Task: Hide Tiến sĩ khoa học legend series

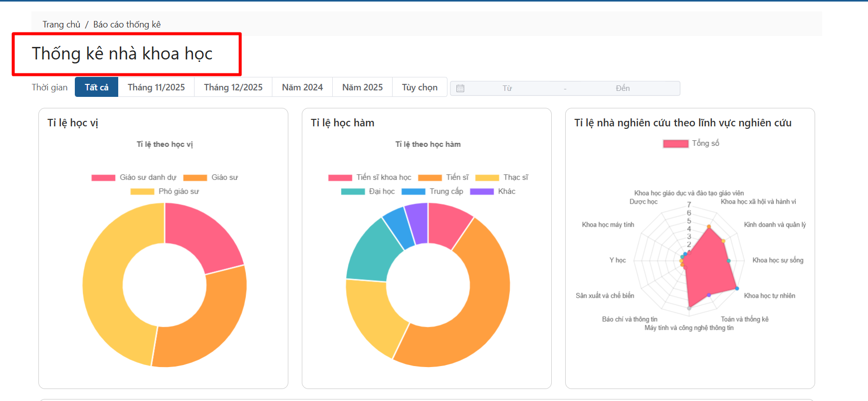Action: click(x=370, y=178)
